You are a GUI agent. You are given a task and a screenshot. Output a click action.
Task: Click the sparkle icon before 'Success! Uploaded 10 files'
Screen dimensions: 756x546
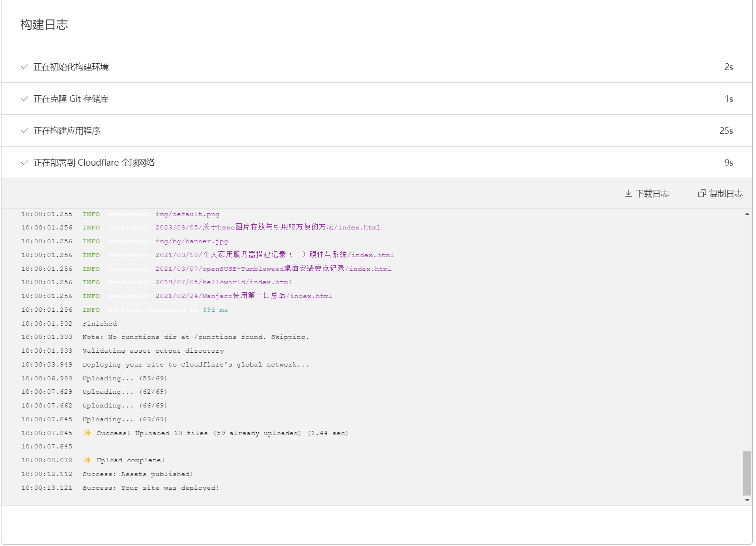point(87,433)
